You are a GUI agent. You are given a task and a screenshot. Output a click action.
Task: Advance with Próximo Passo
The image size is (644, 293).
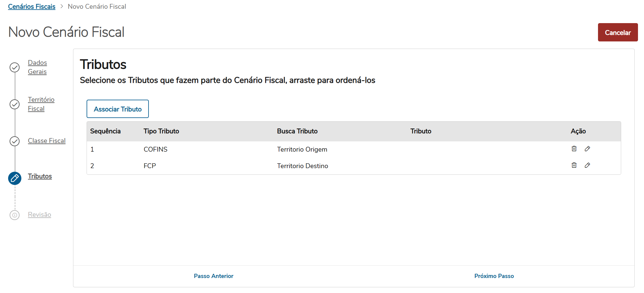494,276
